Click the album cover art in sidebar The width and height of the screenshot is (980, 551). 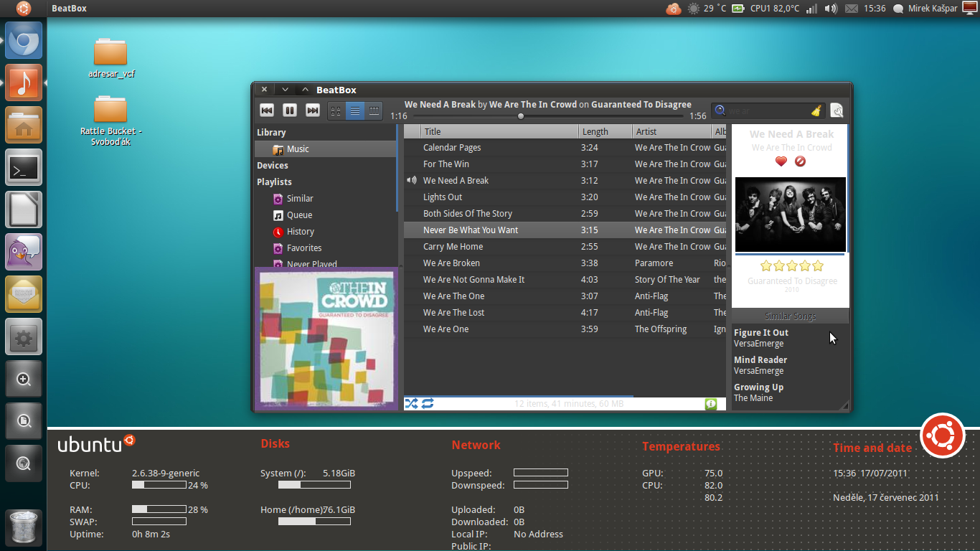coord(326,339)
